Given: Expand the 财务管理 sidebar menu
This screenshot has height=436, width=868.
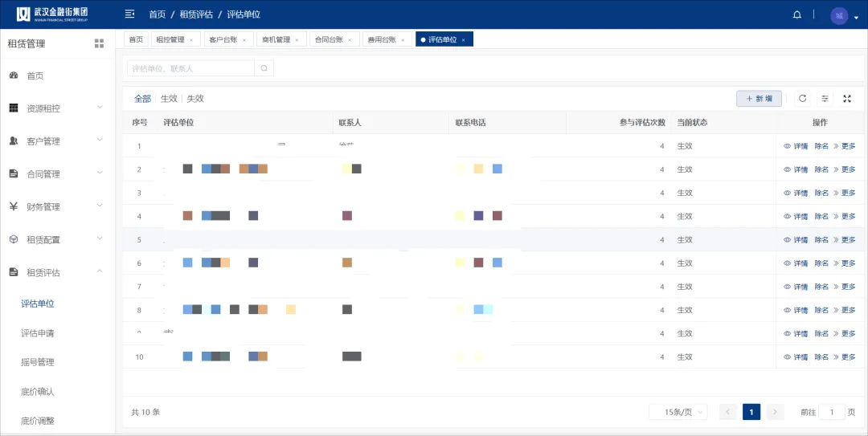Looking at the screenshot, I should point(58,207).
